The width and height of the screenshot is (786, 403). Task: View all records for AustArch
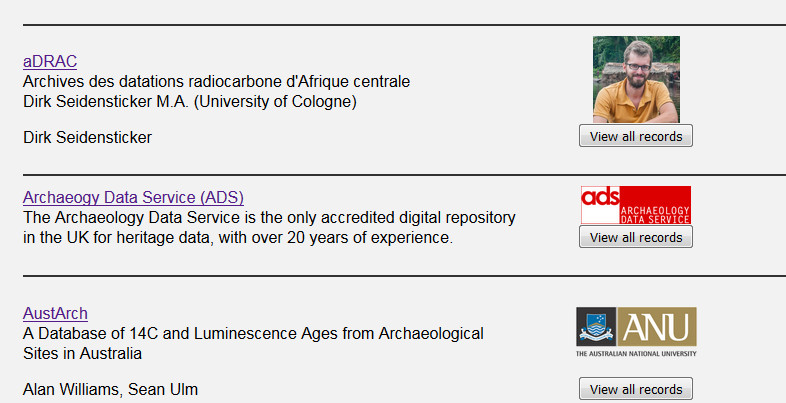[x=635, y=390]
